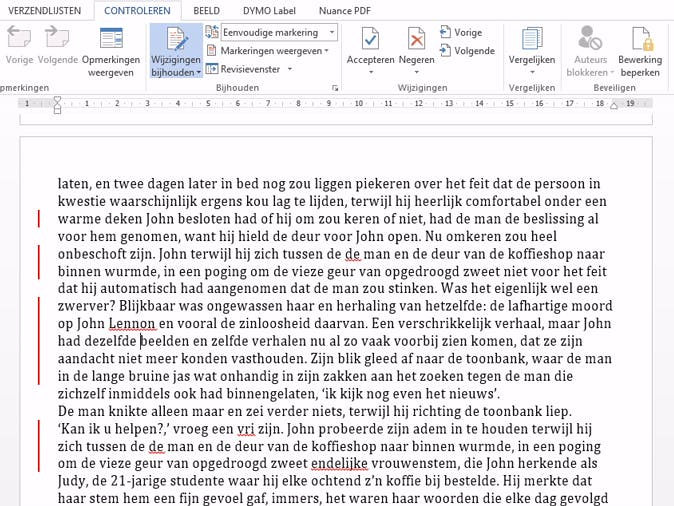The height and width of the screenshot is (506, 674).
Task: Accept change with Accepteren icon
Action: [x=370, y=39]
